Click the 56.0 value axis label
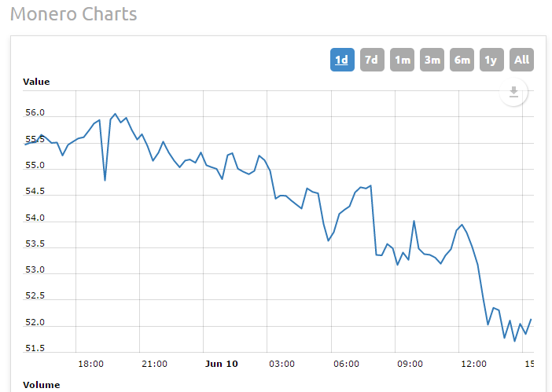 (x=35, y=113)
